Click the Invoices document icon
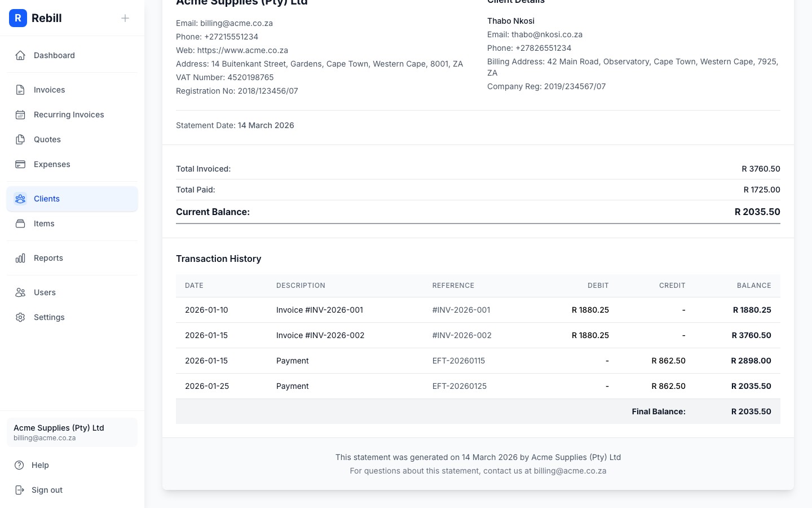This screenshot has height=508, width=812. coord(20,90)
